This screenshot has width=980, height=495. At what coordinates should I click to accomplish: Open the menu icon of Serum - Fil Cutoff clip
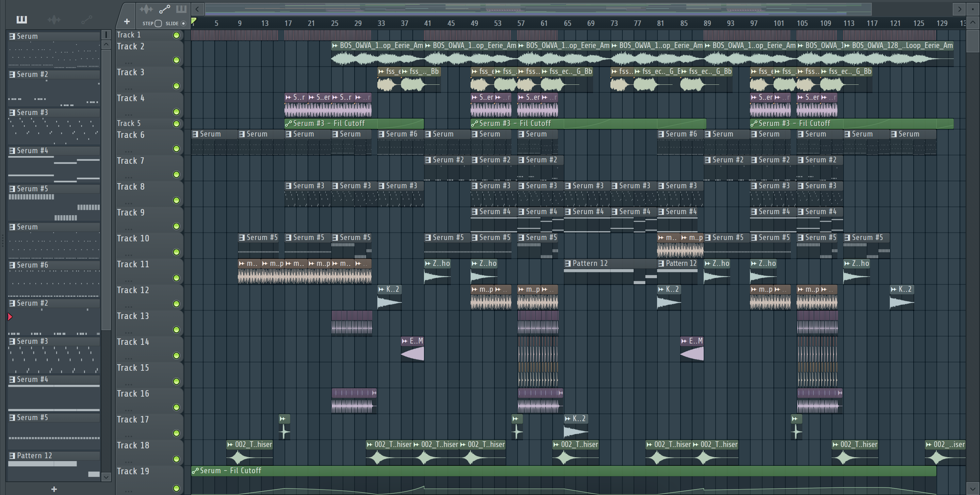195,470
